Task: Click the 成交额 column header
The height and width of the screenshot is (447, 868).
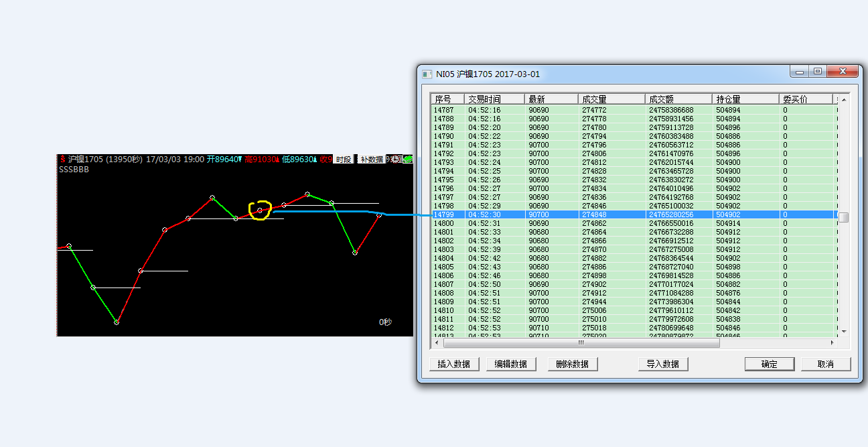Action: pyautogui.click(x=678, y=99)
